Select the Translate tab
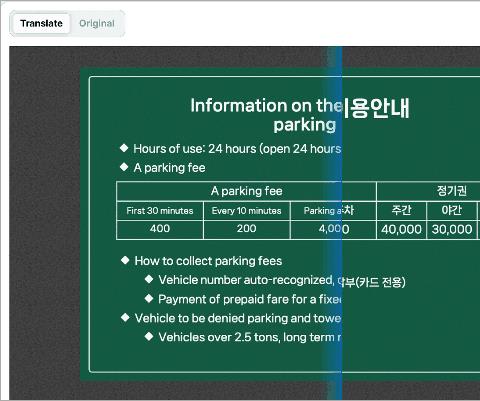 pyautogui.click(x=41, y=23)
